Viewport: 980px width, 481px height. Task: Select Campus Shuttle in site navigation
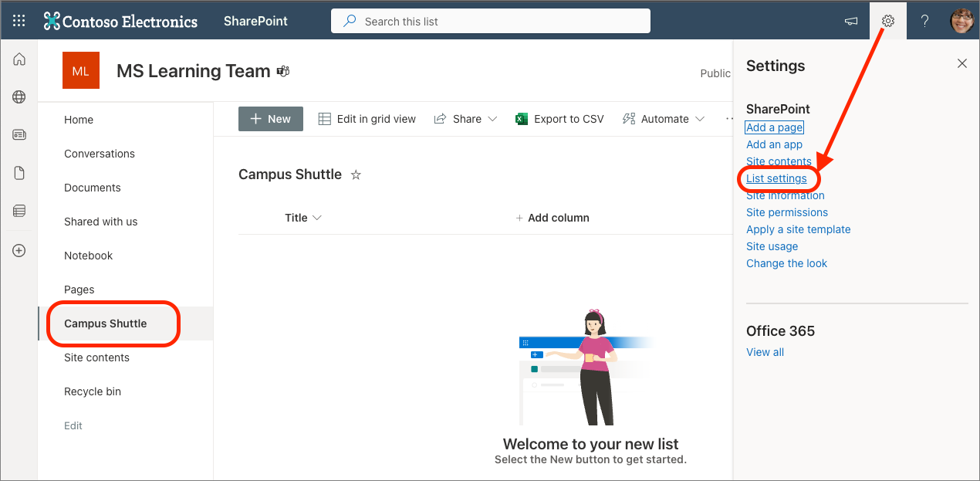pos(106,323)
